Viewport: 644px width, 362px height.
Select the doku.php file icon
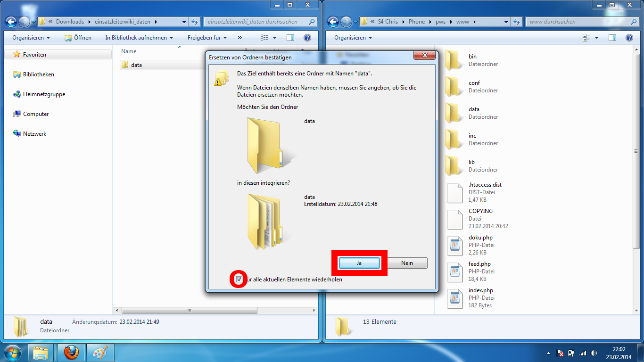click(x=454, y=245)
